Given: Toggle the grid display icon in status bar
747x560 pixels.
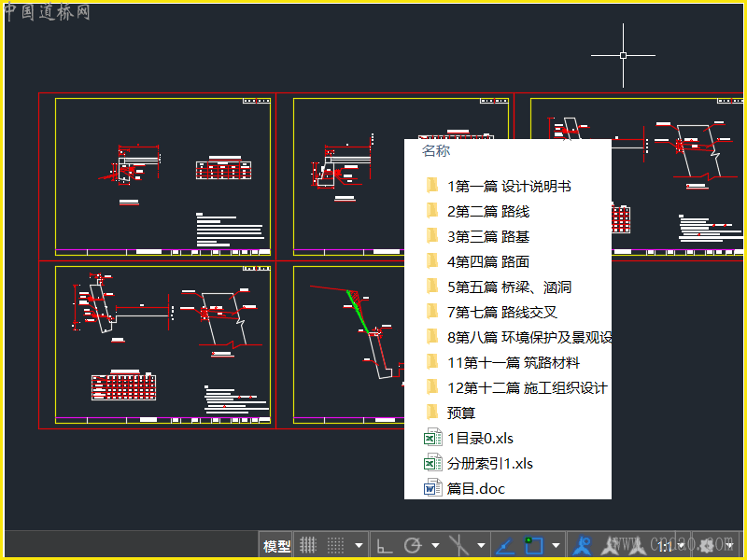Looking at the screenshot, I should (x=308, y=545).
